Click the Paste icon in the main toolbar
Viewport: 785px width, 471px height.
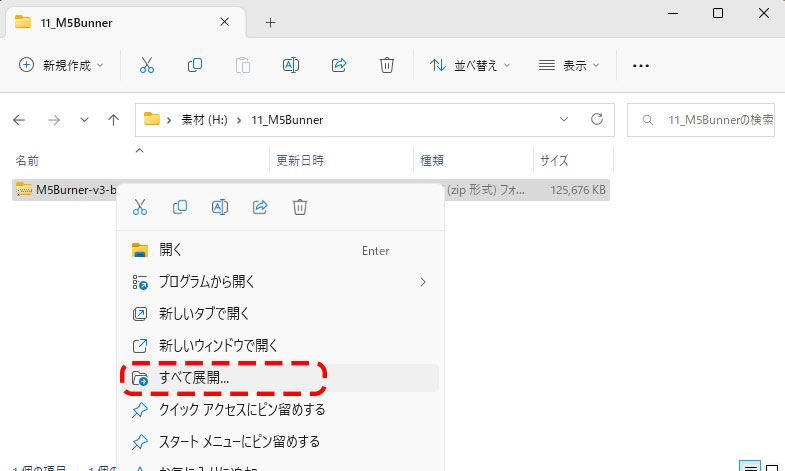(243, 65)
